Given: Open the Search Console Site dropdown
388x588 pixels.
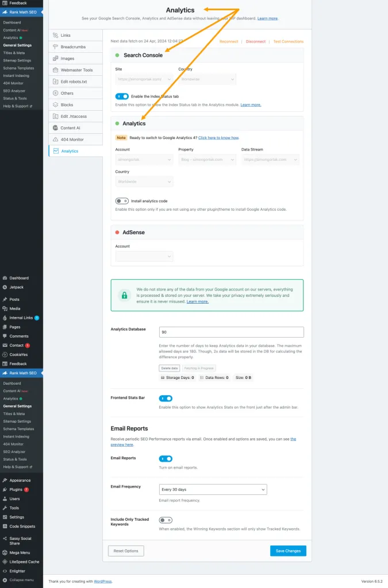Looking at the screenshot, I should [x=144, y=79].
